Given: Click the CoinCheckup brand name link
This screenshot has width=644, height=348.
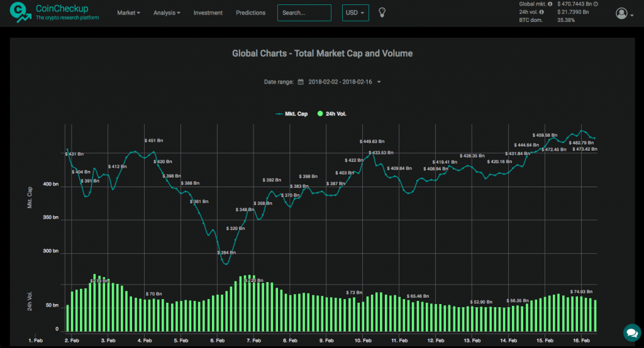Looking at the screenshot, I should (62, 9).
